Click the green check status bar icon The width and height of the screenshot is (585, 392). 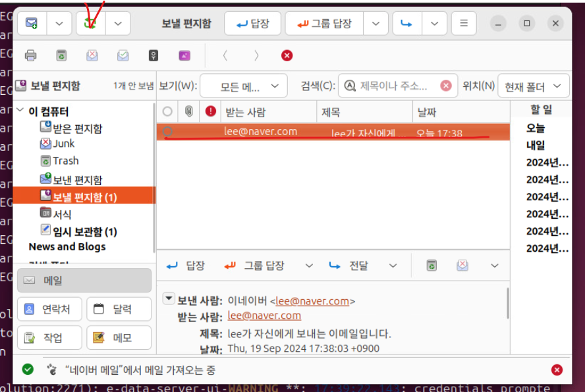28,369
